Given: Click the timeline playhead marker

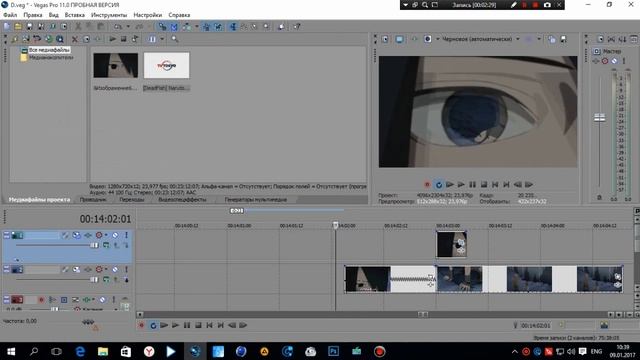Looking at the screenshot, I should click(335, 225).
